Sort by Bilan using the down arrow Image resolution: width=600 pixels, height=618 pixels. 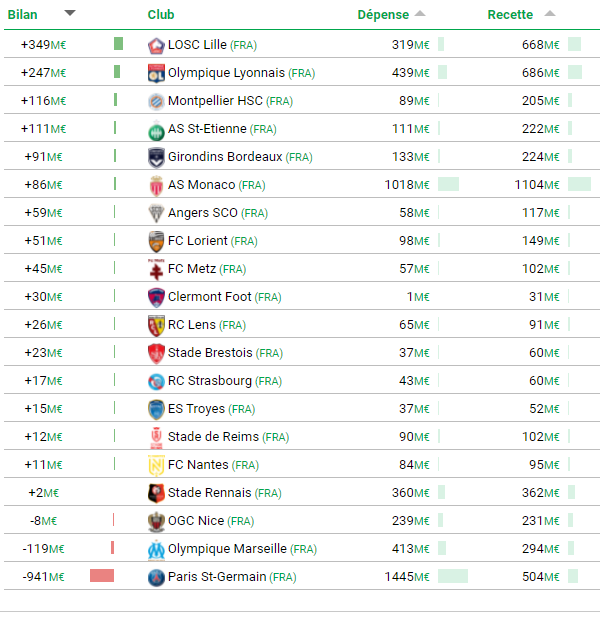[x=69, y=13]
